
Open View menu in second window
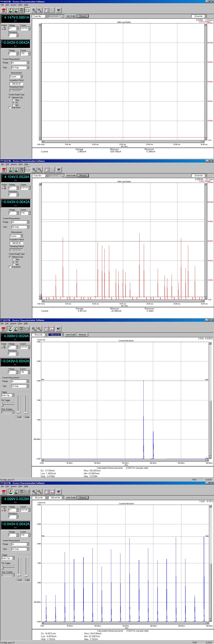(x=20, y=164)
